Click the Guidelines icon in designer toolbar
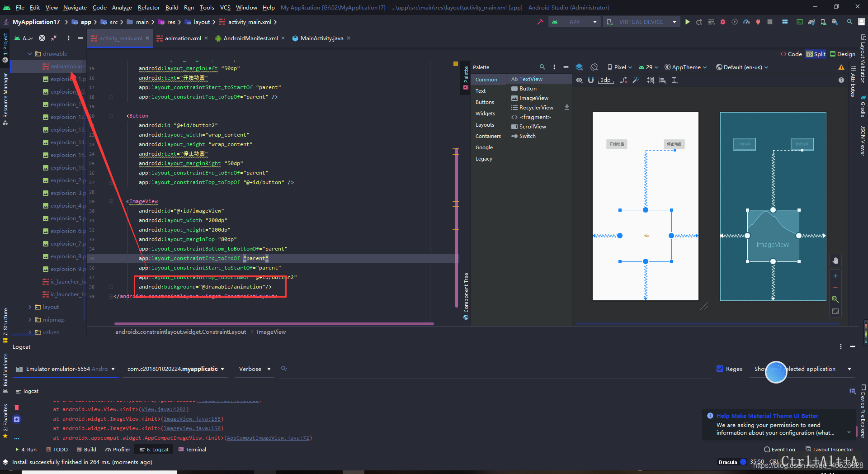Screen dimensions: 868x474 675,80
